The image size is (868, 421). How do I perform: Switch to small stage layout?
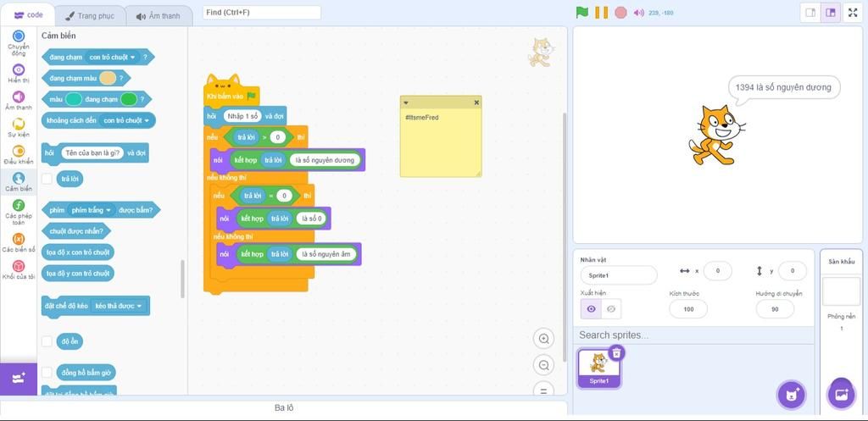(810, 13)
